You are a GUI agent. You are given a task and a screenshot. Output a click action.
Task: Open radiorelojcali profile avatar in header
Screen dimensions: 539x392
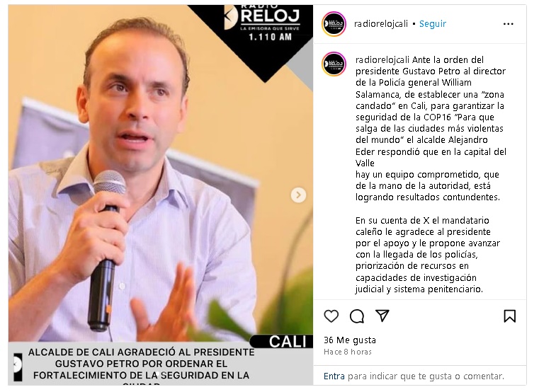tap(334, 24)
